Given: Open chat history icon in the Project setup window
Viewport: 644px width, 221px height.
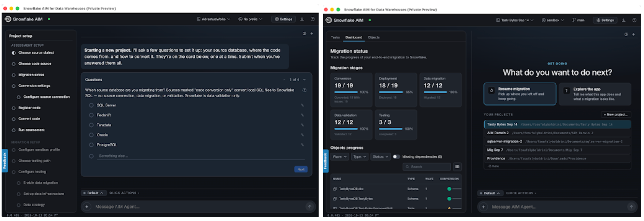Looking at the screenshot, I should click(x=304, y=33).
